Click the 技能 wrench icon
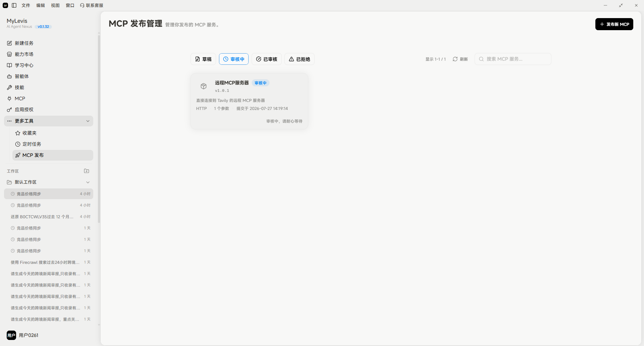 [x=9, y=88]
